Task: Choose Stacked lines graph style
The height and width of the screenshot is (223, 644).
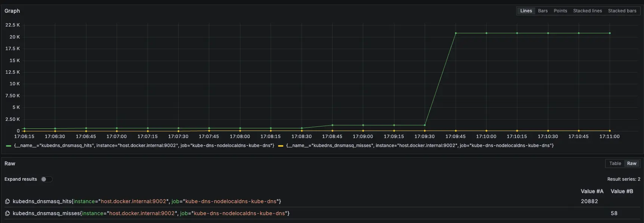Action: coord(587,11)
